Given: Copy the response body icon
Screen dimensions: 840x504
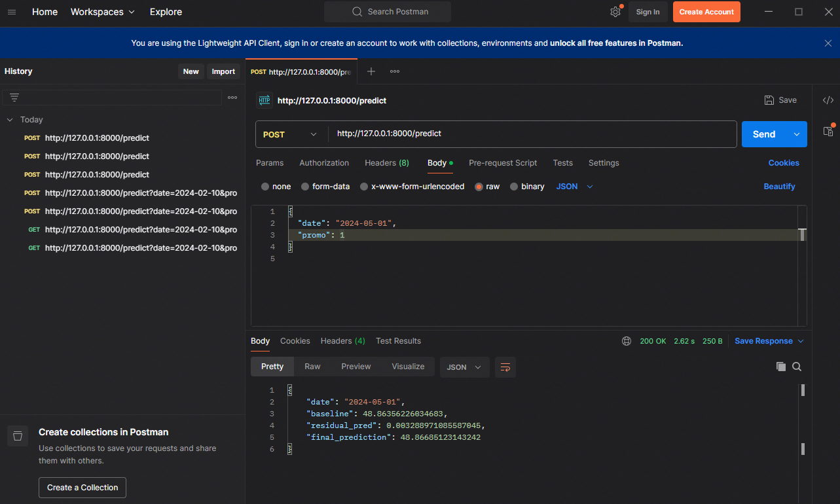Looking at the screenshot, I should click(x=780, y=367).
